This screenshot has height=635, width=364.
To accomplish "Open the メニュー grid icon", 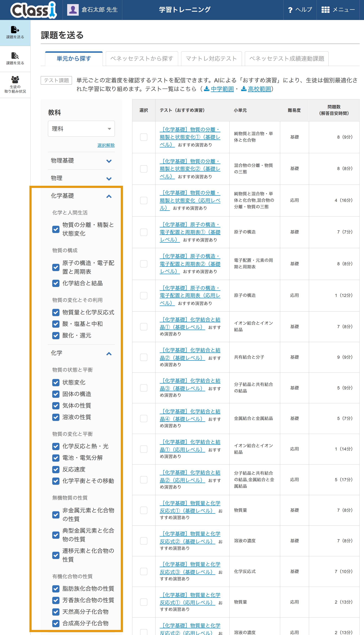I will coord(325,10).
